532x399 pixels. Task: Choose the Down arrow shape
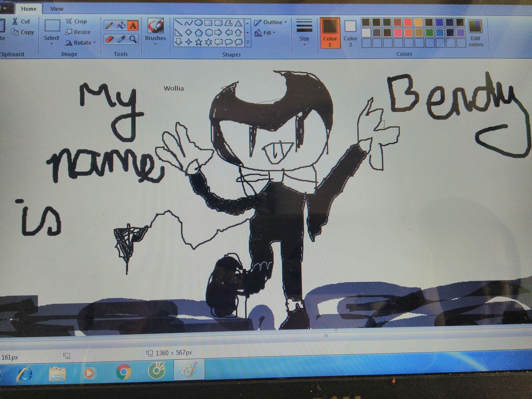(179, 42)
